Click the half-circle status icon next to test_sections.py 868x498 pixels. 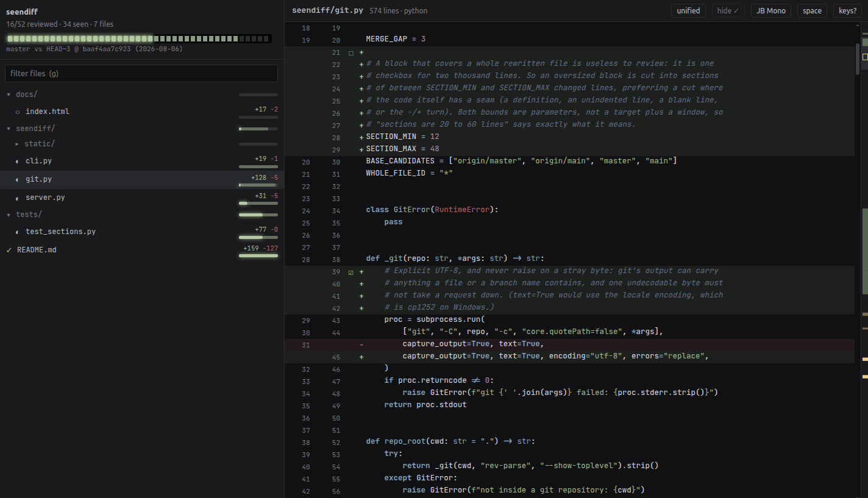(17, 232)
